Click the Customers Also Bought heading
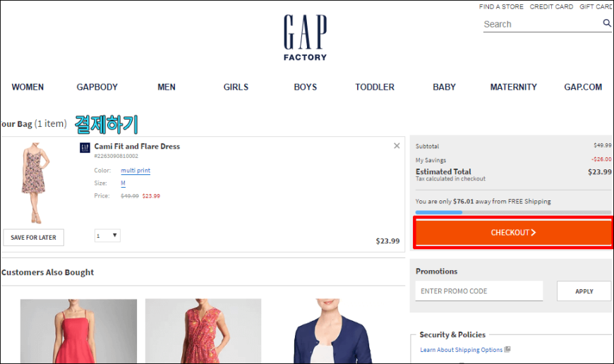This screenshot has height=364, width=614. click(47, 272)
